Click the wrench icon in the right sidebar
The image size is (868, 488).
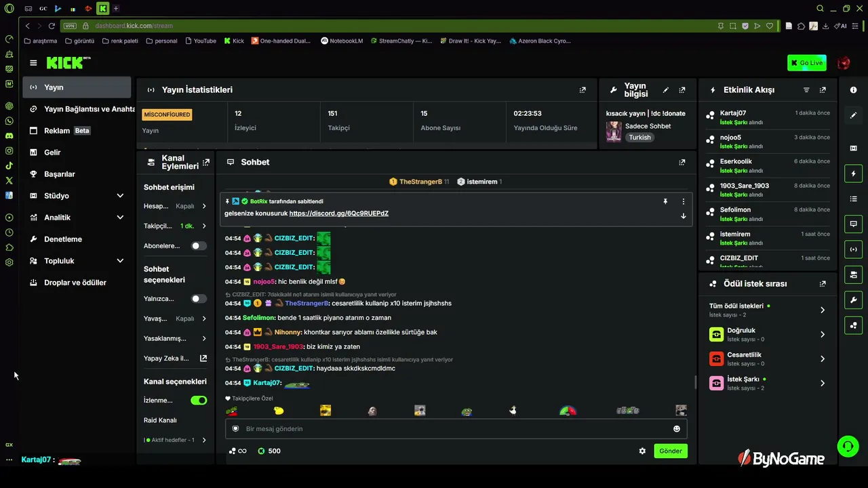(x=853, y=300)
